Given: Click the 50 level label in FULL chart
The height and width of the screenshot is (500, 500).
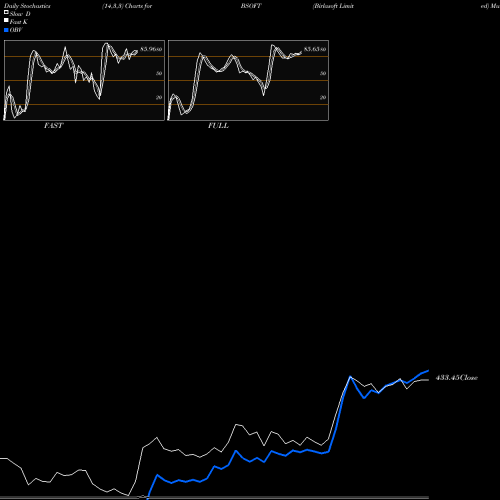Looking at the screenshot, I should click(323, 73).
